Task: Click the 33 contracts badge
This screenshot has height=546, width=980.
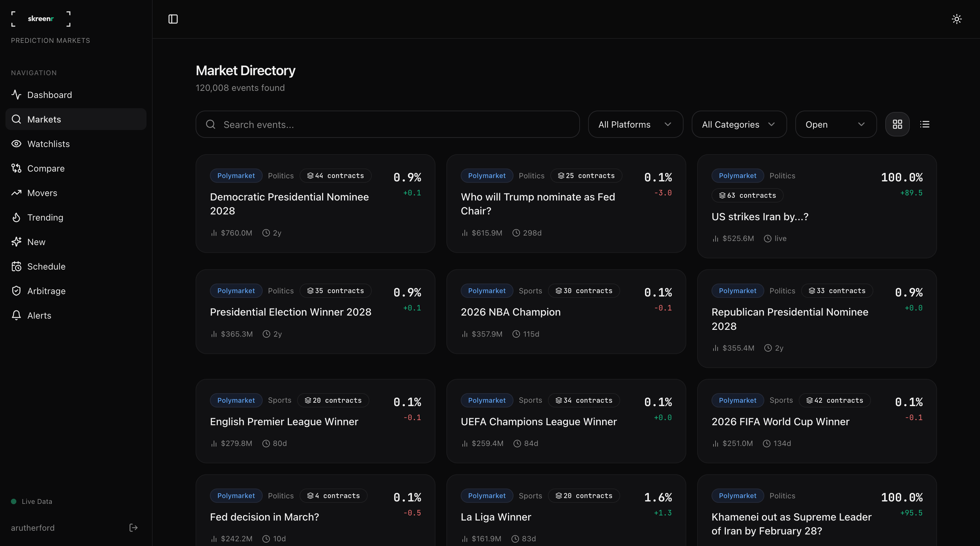Action: (837, 291)
